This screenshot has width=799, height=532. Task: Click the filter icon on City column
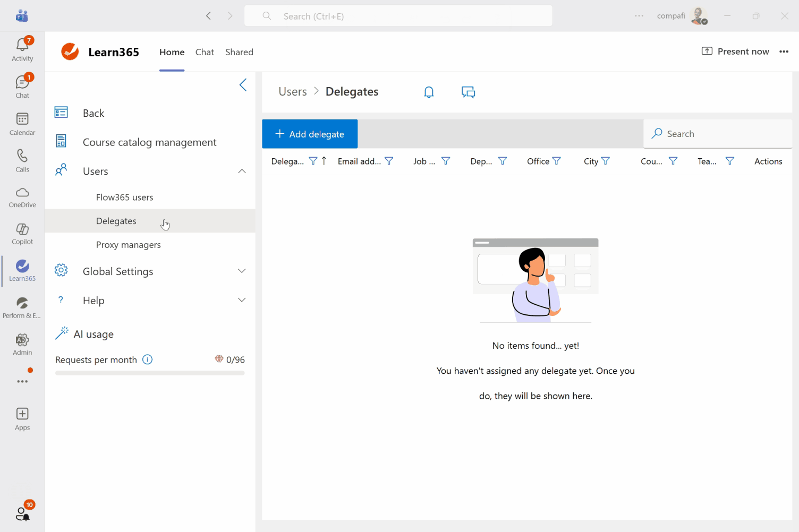coord(605,161)
